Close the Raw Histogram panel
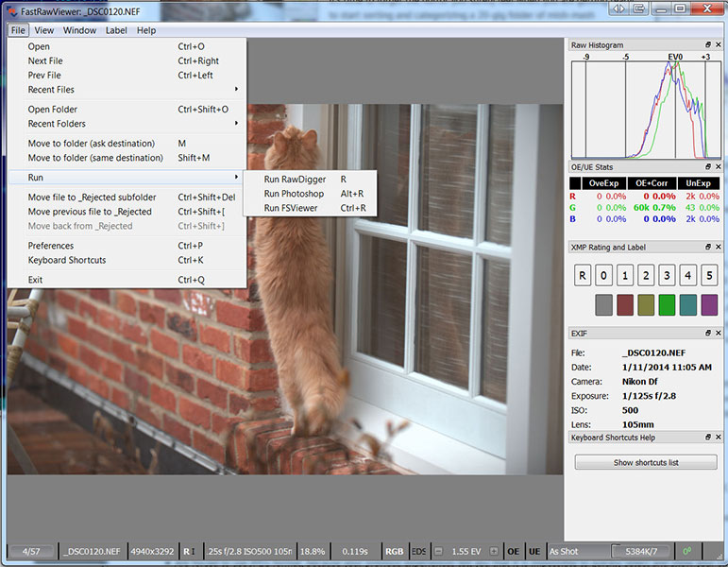Screen dimensions: 728x567 tap(719, 45)
